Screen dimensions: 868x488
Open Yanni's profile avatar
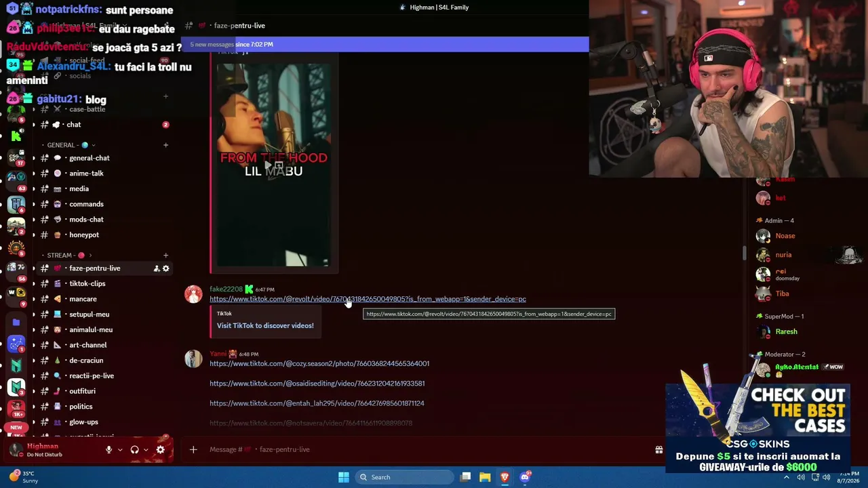point(193,359)
